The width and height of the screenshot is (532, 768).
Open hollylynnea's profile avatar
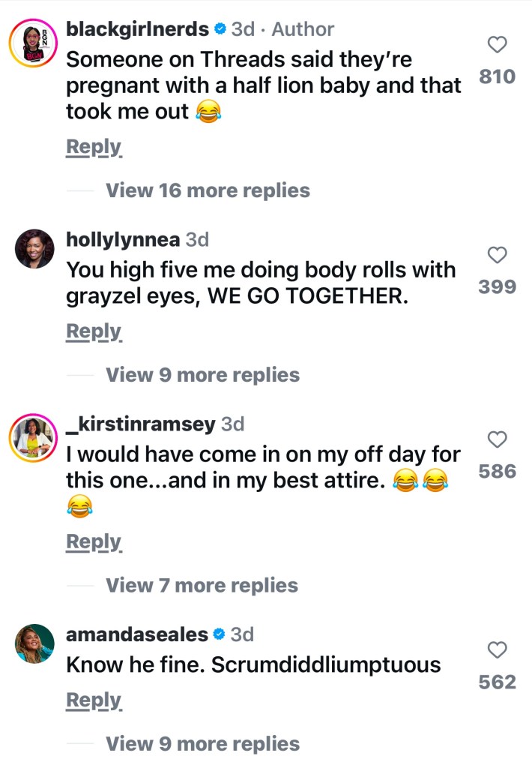[x=34, y=249]
